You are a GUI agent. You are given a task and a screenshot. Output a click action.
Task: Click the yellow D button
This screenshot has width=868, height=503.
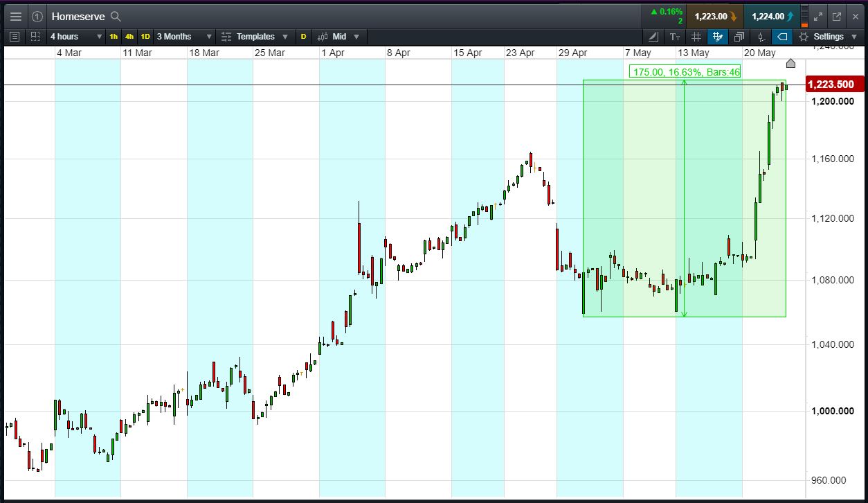click(303, 37)
